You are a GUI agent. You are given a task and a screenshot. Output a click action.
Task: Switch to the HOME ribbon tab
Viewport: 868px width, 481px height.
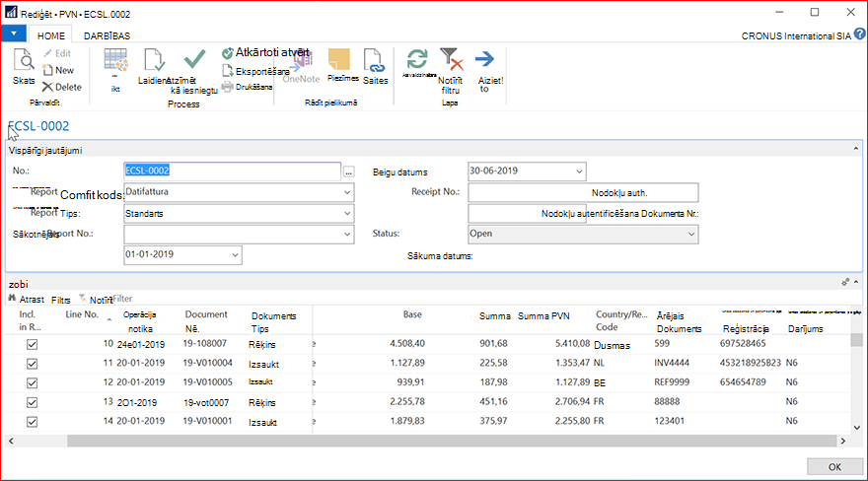[51, 35]
